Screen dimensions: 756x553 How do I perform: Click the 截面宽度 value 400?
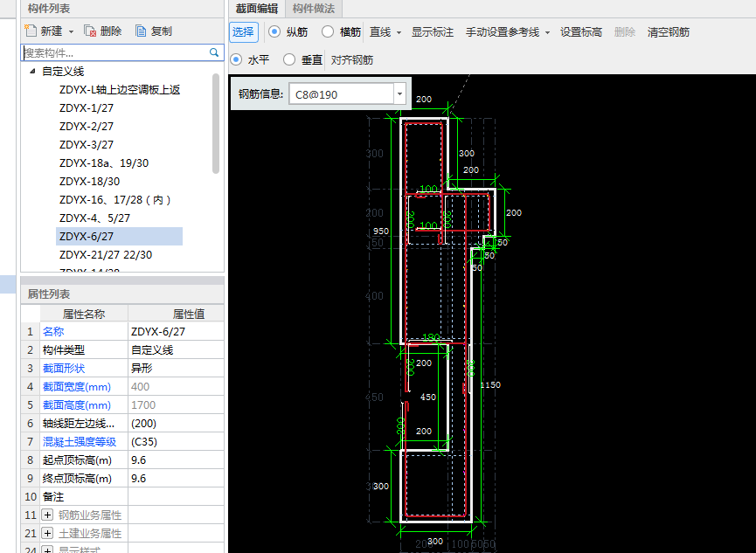click(176, 387)
